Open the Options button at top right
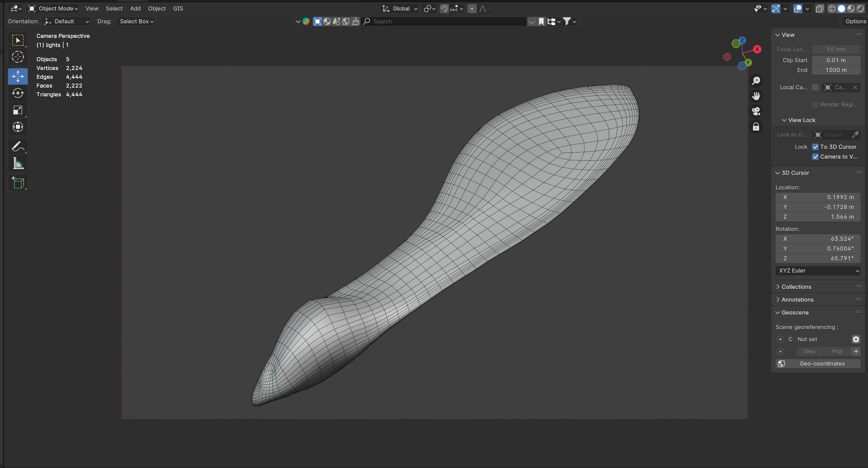 point(855,21)
